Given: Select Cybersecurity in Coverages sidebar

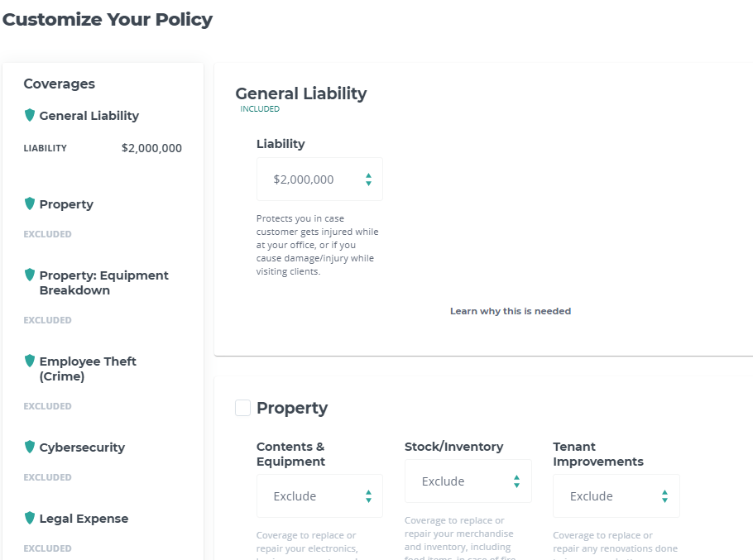Looking at the screenshot, I should click(82, 448).
